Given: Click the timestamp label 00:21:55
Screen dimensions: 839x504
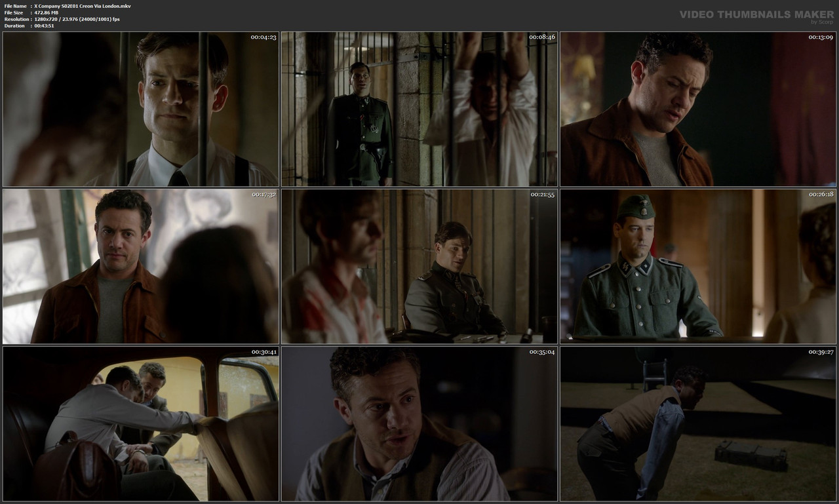Looking at the screenshot, I should pyautogui.click(x=541, y=193).
